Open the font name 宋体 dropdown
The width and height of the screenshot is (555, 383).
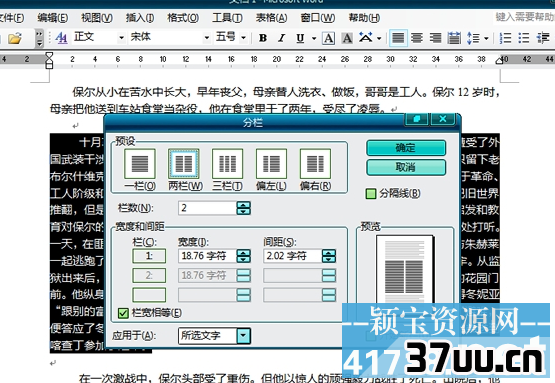(207, 38)
